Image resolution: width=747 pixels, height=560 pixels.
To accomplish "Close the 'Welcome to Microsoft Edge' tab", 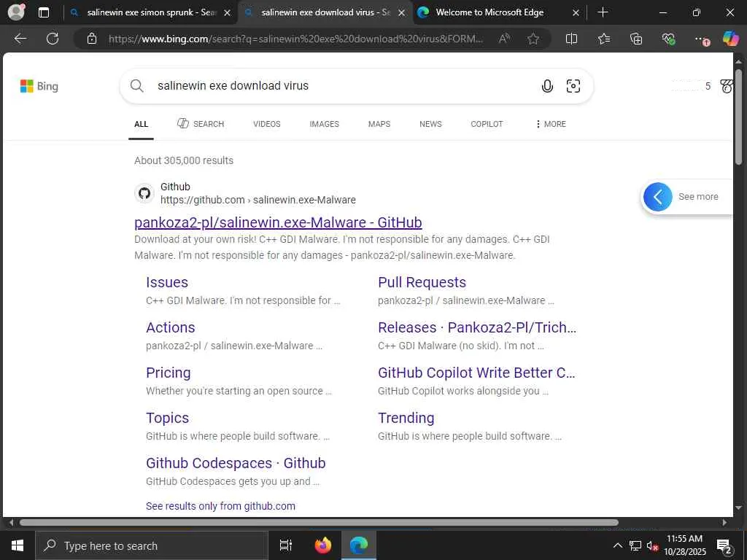I will (x=576, y=12).
